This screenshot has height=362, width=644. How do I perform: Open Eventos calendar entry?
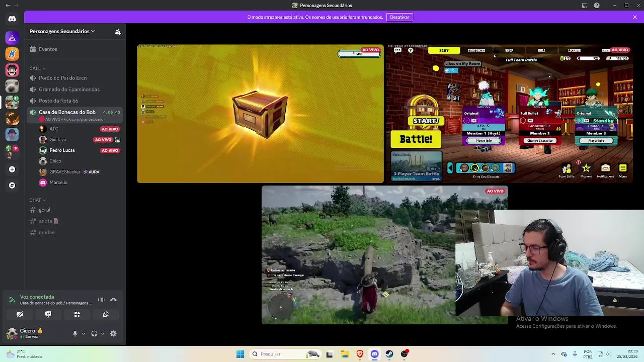75,49
